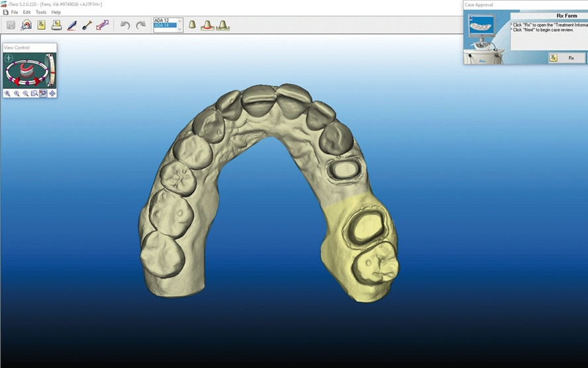Click the left red arrow on the rotation ring
The width and height of the screenshot is (588, 368).
click(x=17, y=81)
